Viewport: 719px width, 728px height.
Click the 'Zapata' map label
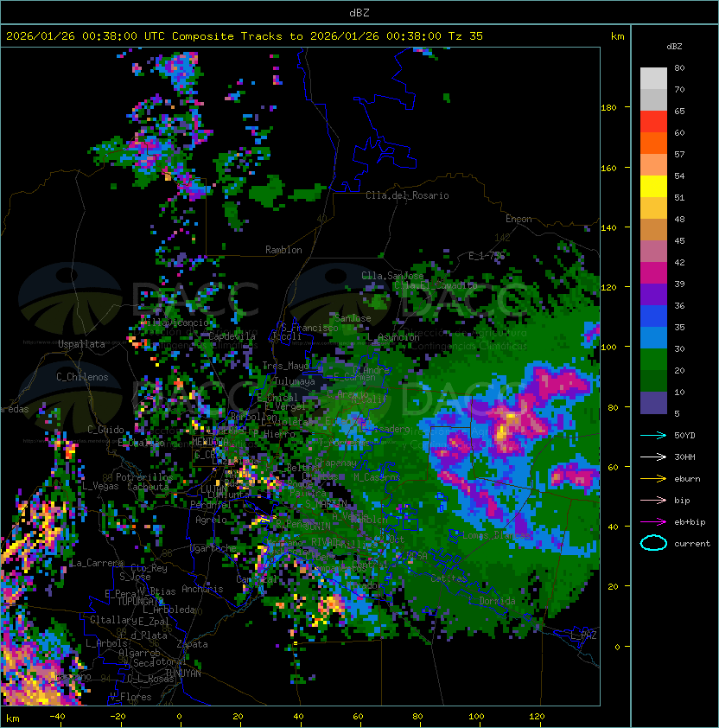192,644
